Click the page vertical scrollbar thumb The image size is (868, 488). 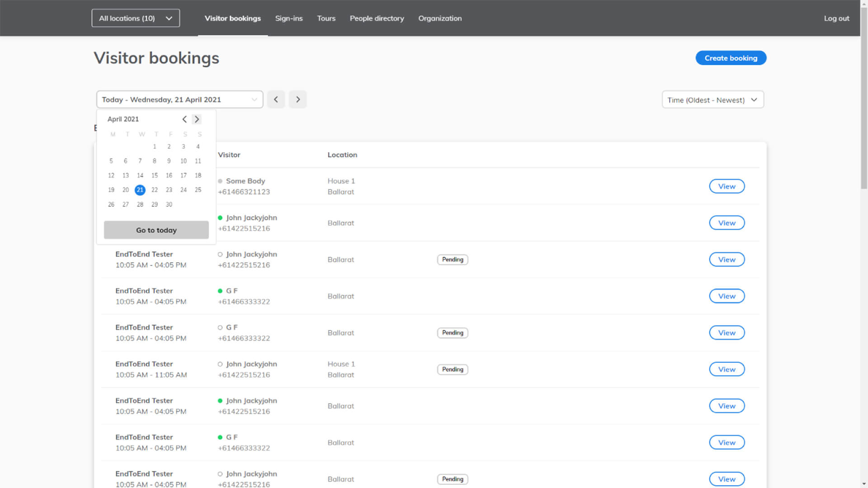point(864,97)
